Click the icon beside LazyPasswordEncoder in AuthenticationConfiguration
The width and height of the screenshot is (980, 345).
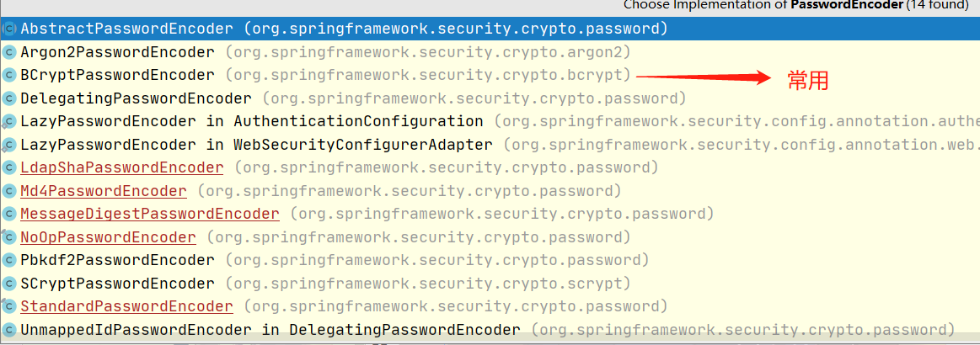(9, 122)
